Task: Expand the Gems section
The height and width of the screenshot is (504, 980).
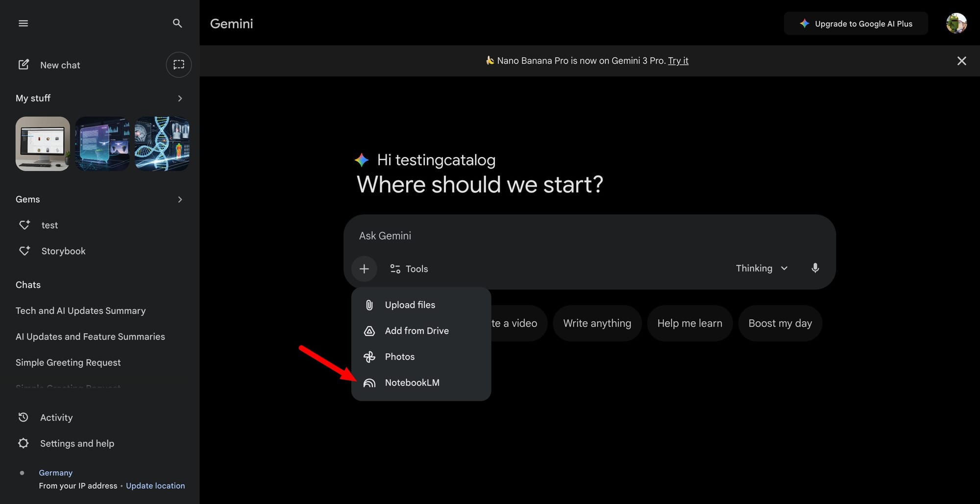Action: (180, 199)
